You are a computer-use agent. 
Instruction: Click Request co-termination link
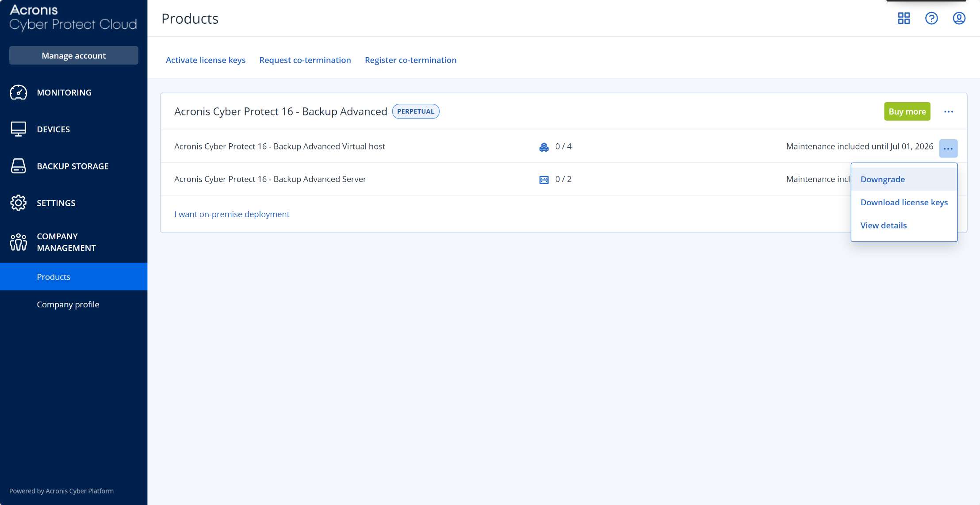[305, 60]
